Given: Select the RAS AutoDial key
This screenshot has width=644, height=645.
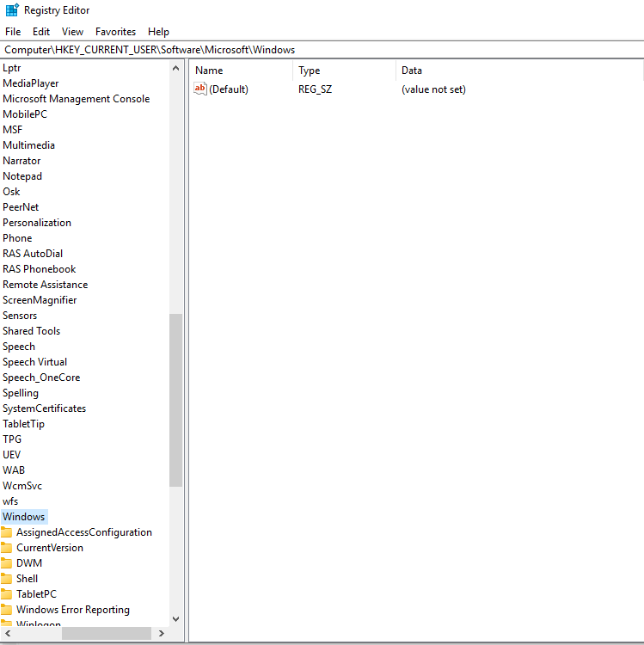Looking at the screenshot, I should (33, 254).
